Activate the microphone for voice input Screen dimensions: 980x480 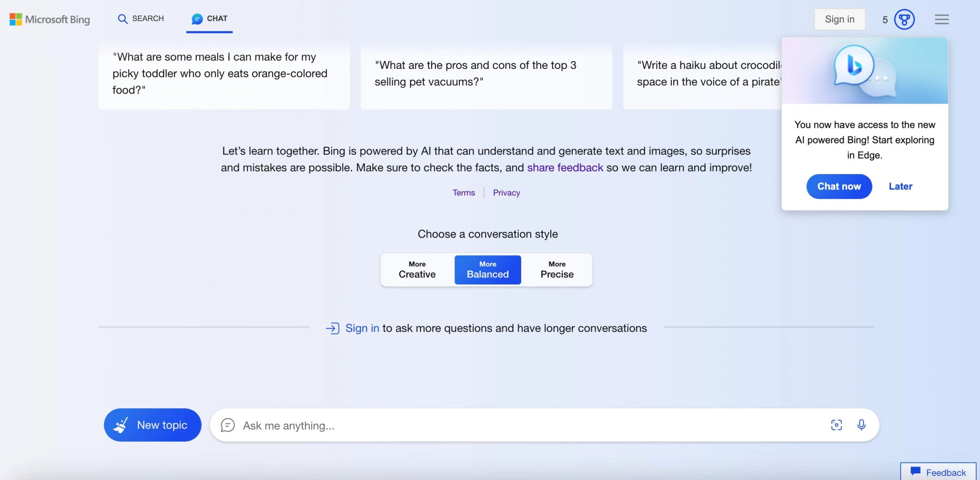coord(862,425)
